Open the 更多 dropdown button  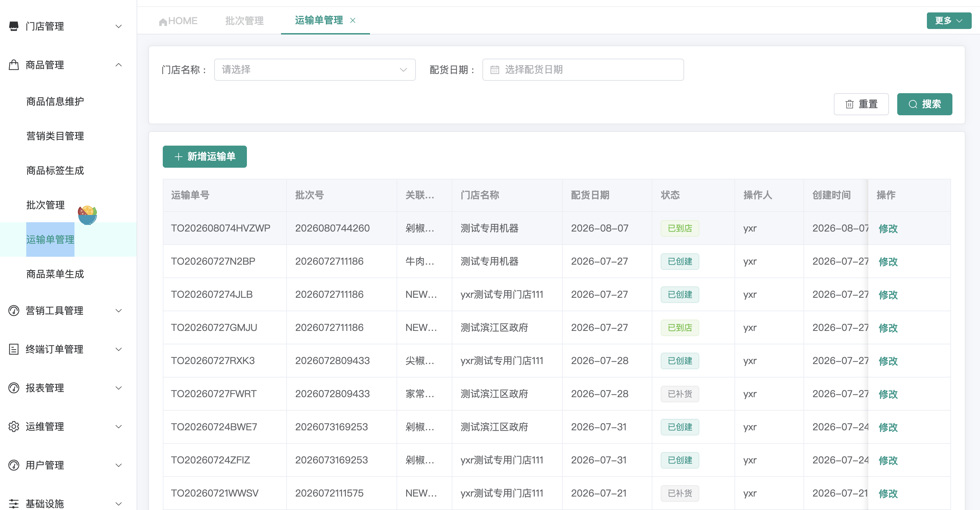point(949,21)
